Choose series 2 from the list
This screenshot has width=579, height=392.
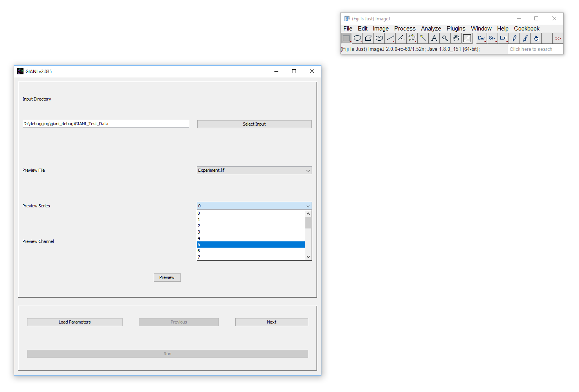pyautogui.click(x=251, y=226)
